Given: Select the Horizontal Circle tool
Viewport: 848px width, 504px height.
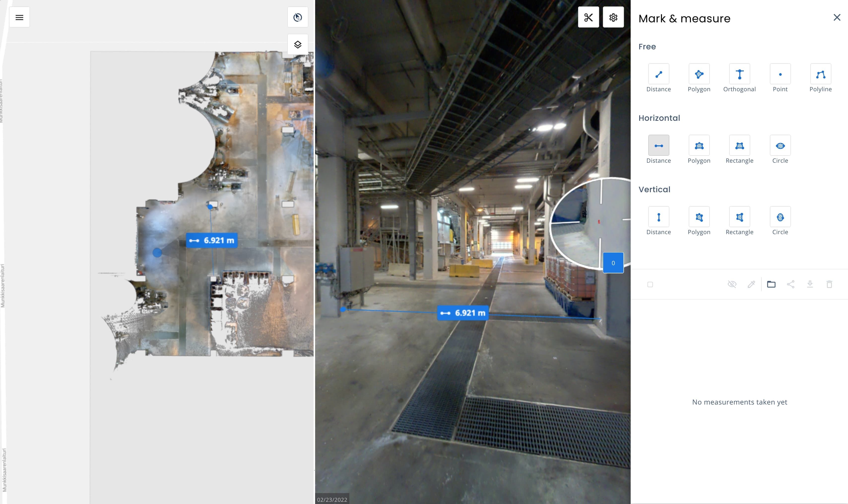Looking at the screenshot, I should click(x=780, y=145).
